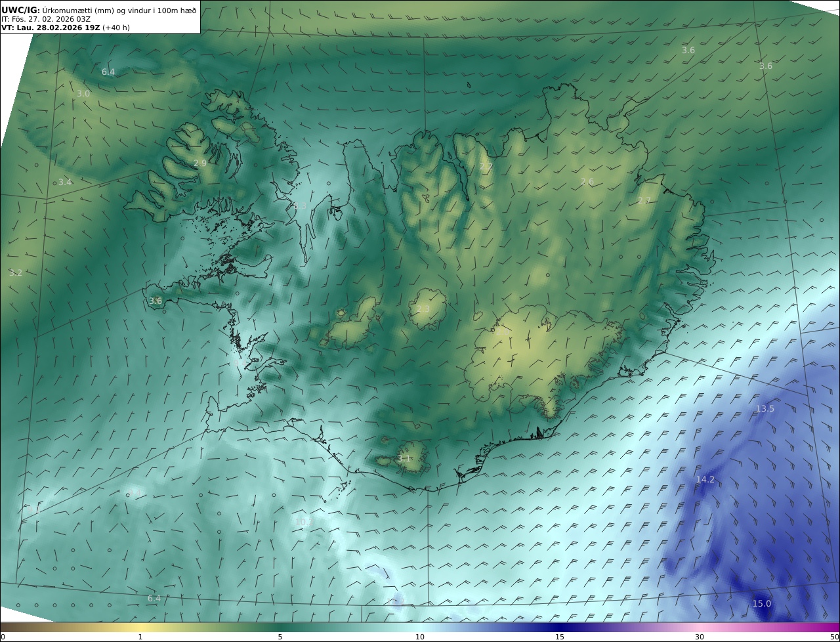Click the colour scale tick label 1
This screenshot has height=642, width=840.
click(x=140, y=637)
